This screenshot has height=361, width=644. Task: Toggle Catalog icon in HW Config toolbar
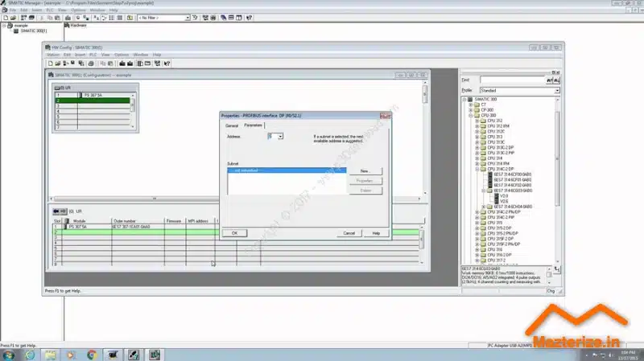click(x=140, y=64)
